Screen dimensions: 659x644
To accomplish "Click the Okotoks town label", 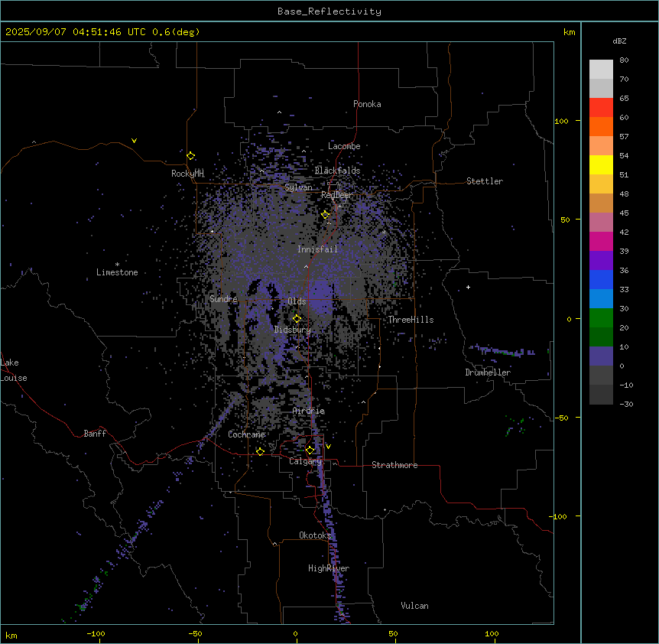I will point(315,535).
